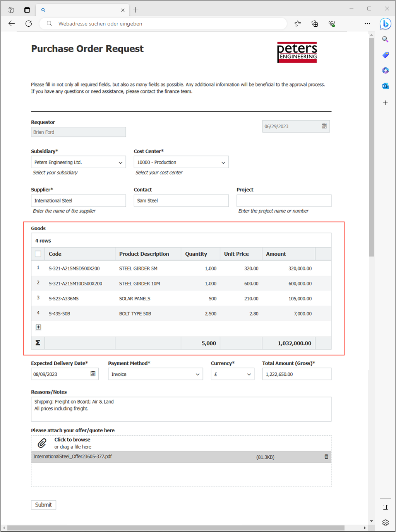Toggle the split screen view icon
Image resolution: width=396 pixels, height=532 pixels.
[x=385, y=507]
